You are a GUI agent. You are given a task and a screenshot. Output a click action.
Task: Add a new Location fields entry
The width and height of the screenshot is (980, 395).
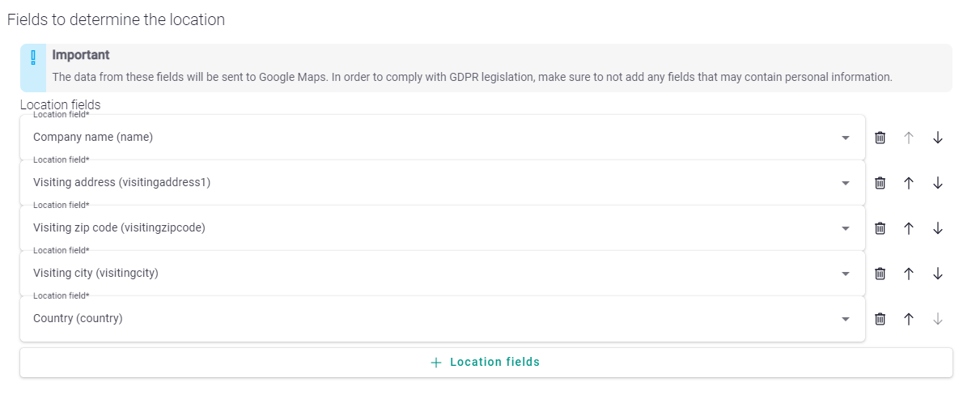click(486, 363)
